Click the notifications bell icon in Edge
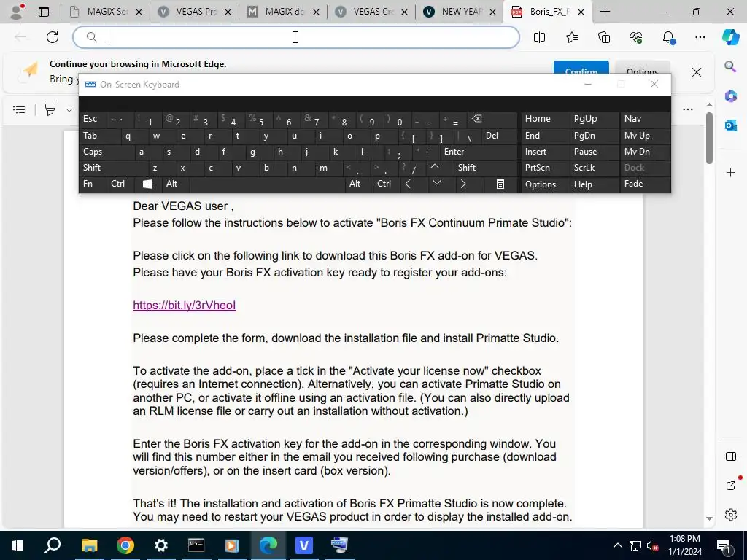 pos(668,37)
